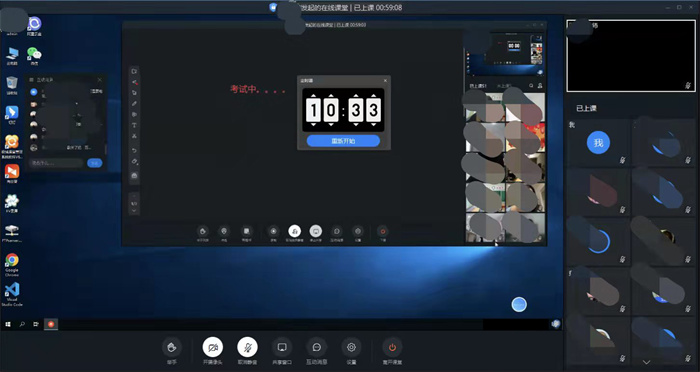Expand participant list with bottom chevron arrow
This screenshot has height=372, width=700.
pos(646,362)
